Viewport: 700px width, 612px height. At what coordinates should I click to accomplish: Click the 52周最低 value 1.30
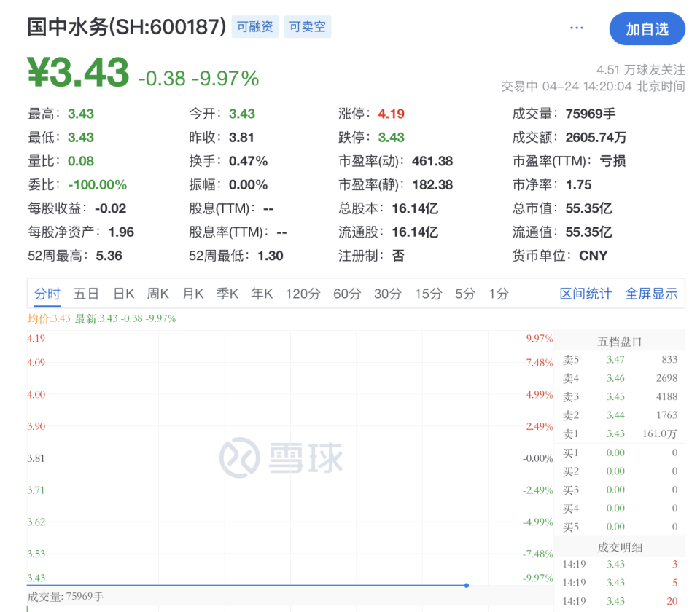pyautogui.click(x=270, y=256)
